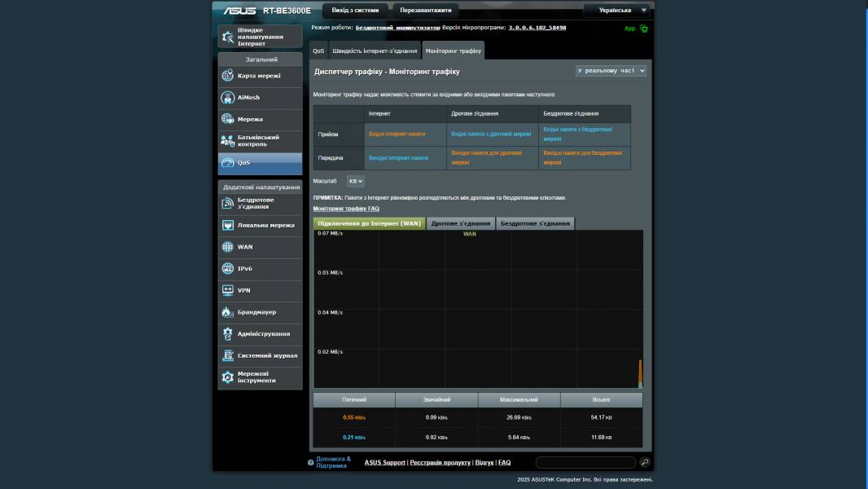Click the Карта мережі globe icon
This screenshot has width=868, height=489.
[x=227, y=75]
